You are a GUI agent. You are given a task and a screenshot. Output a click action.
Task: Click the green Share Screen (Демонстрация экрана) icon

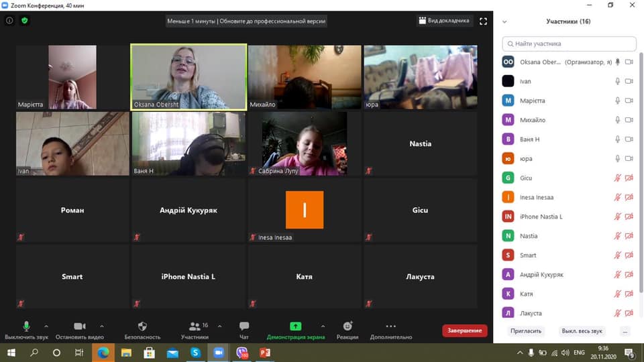(x=296, y=326)
